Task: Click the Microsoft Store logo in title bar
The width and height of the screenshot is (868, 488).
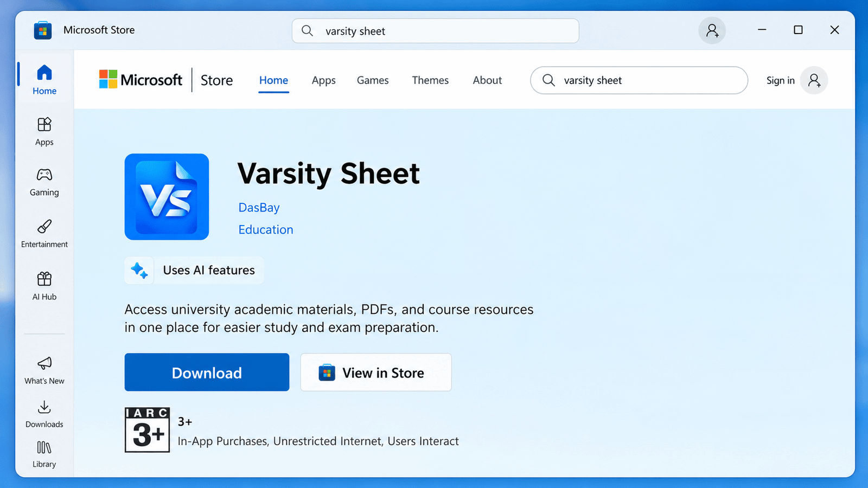Action: click(x=43, y=30)
